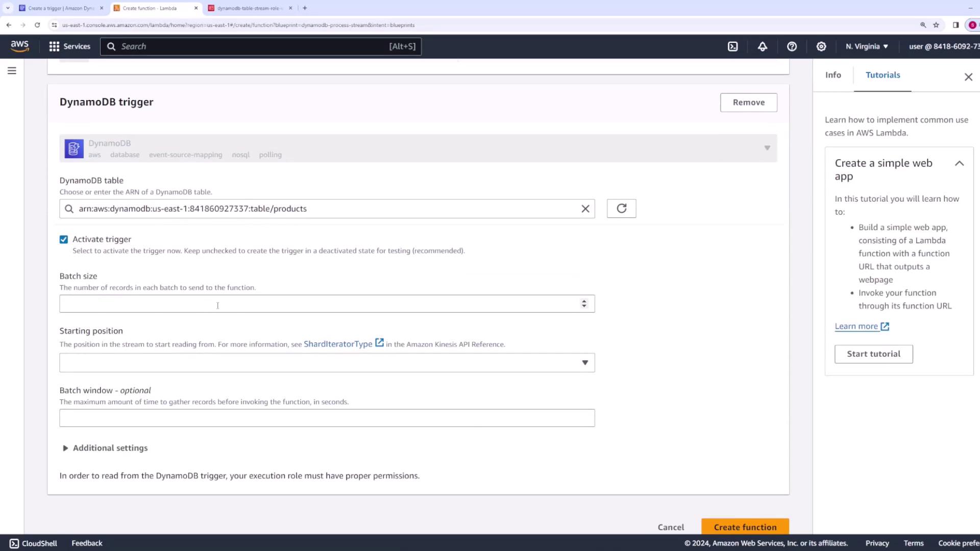980x551 pixels.
Task: Click the Create function button
Action: pyautogui.click(x=745, y=527)
